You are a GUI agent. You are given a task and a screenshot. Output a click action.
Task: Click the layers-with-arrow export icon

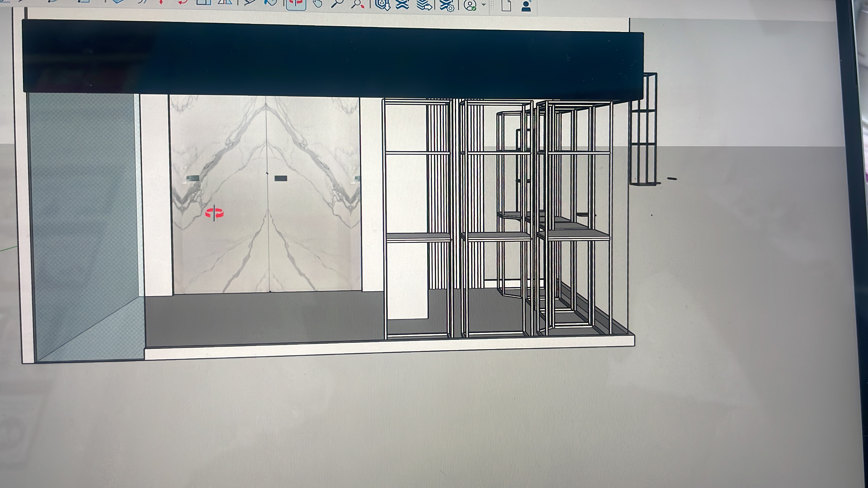(x=424, y=5)
